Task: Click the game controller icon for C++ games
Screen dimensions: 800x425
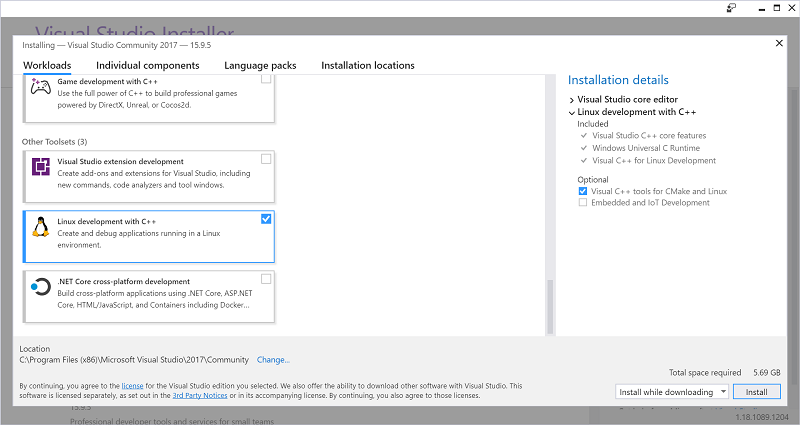Action: point(40,87)
